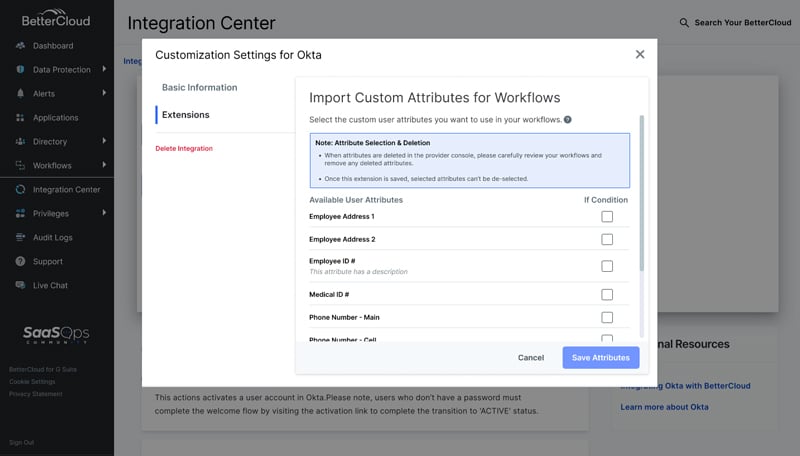800x456 pixels.
Task: Open Integration Center in the sidebar
Action: [x=66, y=190]
